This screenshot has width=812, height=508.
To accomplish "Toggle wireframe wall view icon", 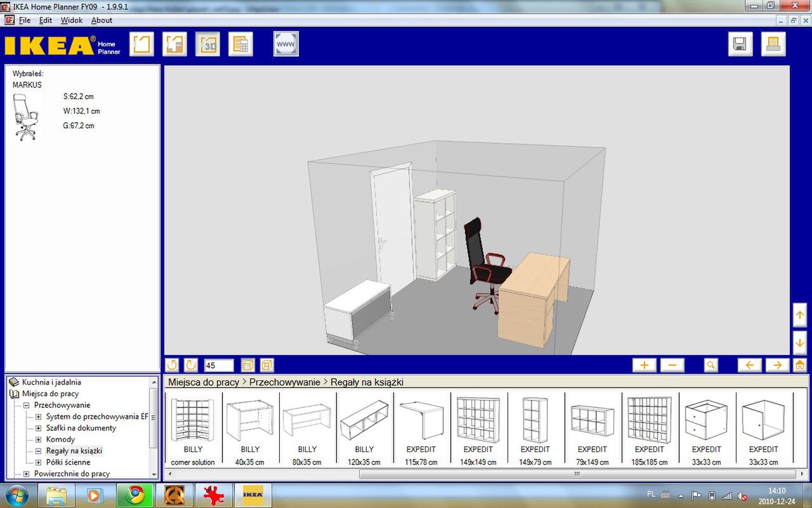I will tap(267, 365).
